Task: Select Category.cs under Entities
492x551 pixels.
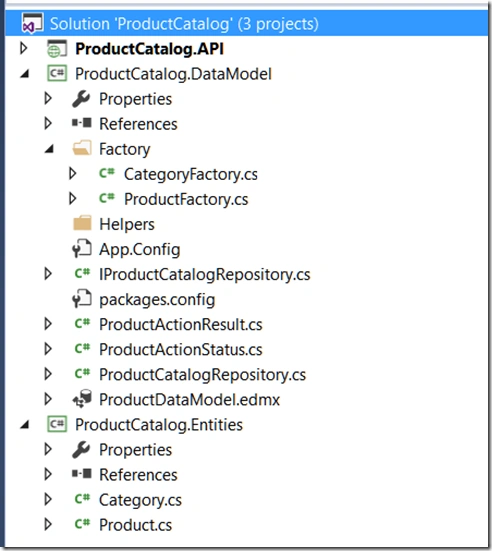Action: pyautogui.click(x=140, y=500)
